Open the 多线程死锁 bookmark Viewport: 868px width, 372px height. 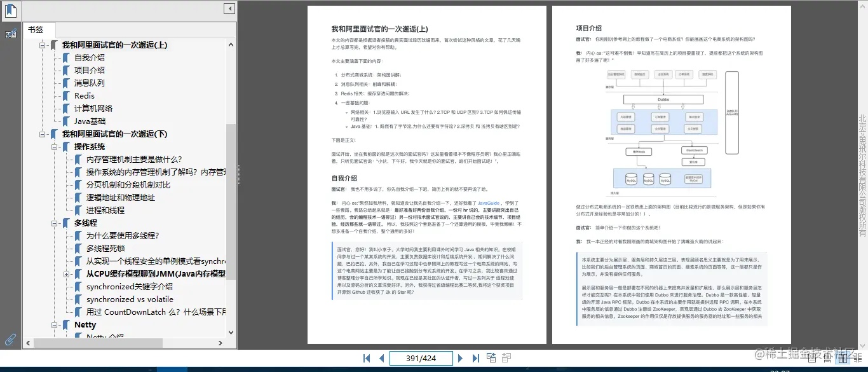tap(105, 249)
